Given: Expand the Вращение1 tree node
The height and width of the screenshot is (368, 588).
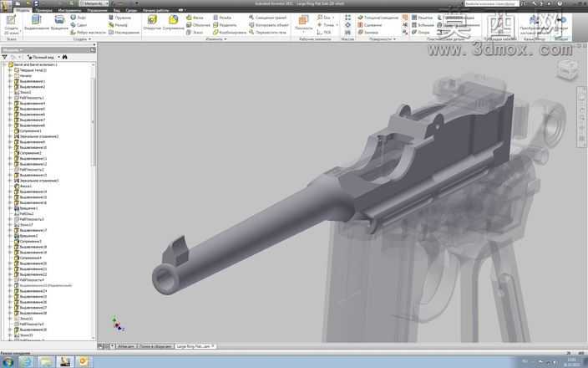Looking at the screenshot, I should (10, 208).
